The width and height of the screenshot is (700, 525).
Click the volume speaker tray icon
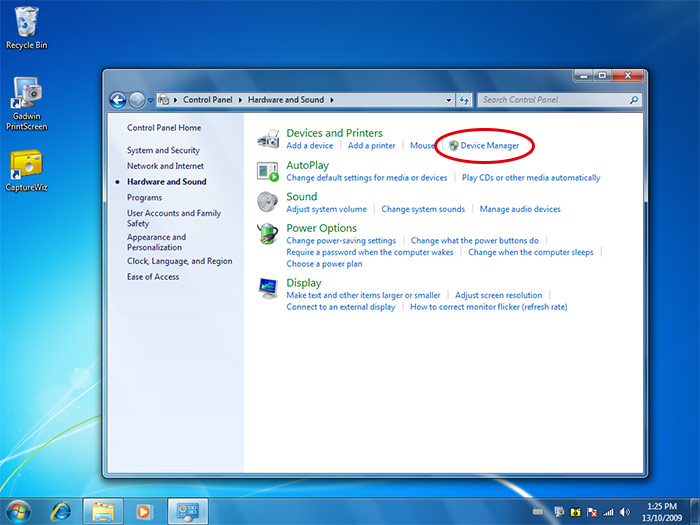click(625, 512)
